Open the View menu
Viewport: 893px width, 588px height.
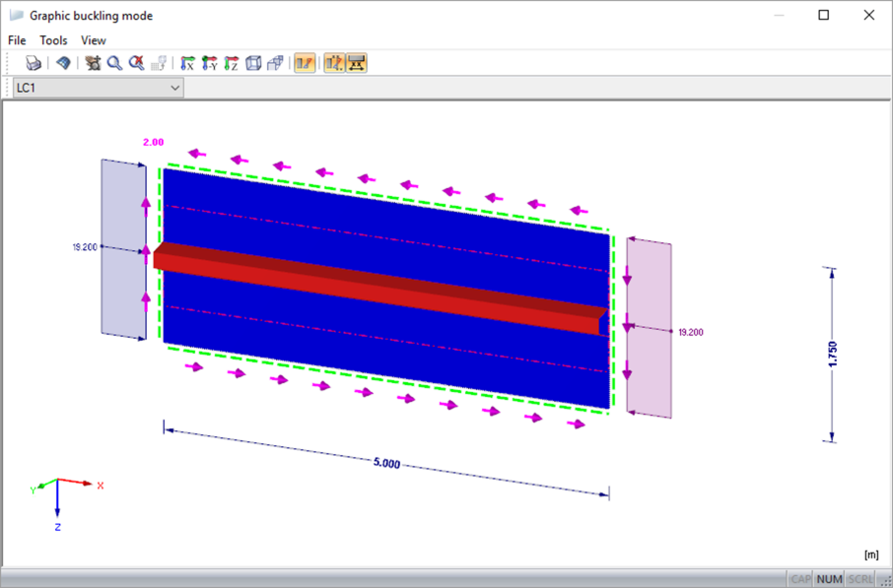(x=93, y=40)
